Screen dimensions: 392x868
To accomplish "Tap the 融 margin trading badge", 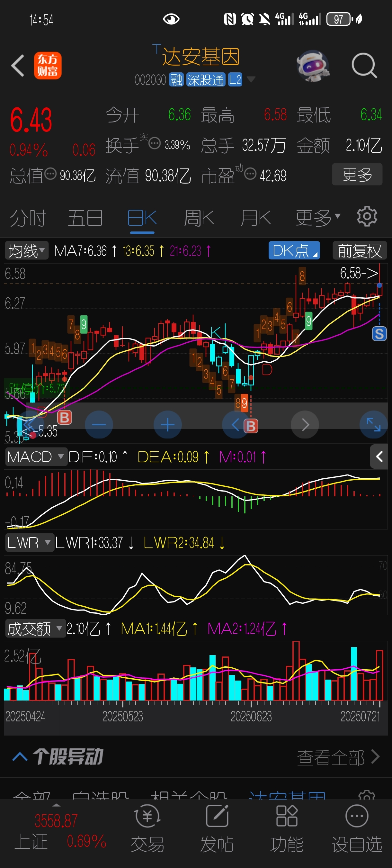I will (x=176, y=80).
